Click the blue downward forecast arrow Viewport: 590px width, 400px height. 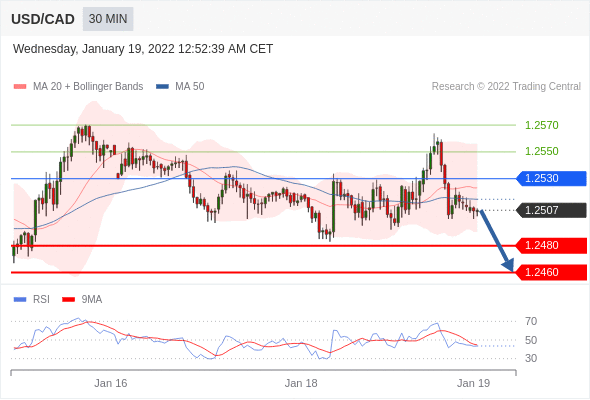coord(497,241)
